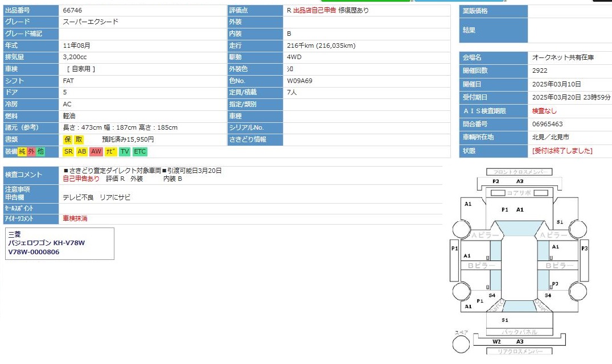Select the yellow 純 legend marker
Screen dimensions: 612x364
point(22,152)
